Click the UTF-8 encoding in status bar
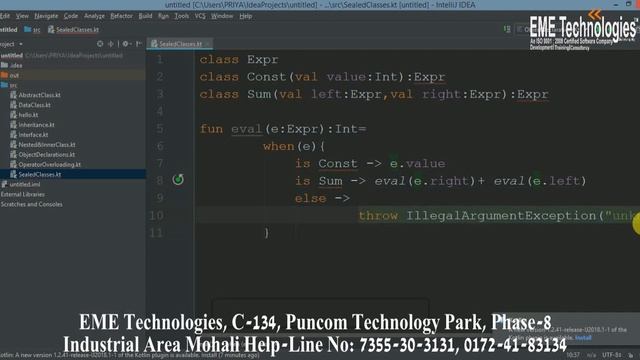This screenshot has height=360, width=640. [x=611, y=355]
